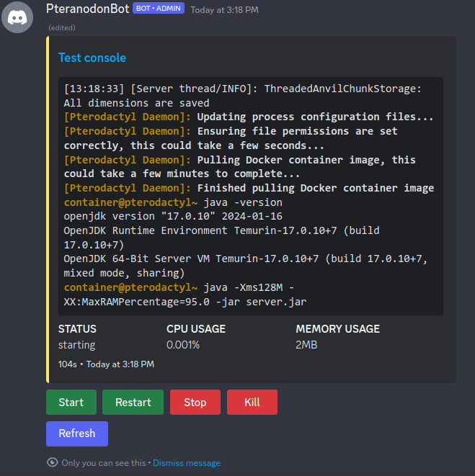Click the 0.001% CPU value
The height and width of the screenshot is (476, 475).
pos(183,345)
